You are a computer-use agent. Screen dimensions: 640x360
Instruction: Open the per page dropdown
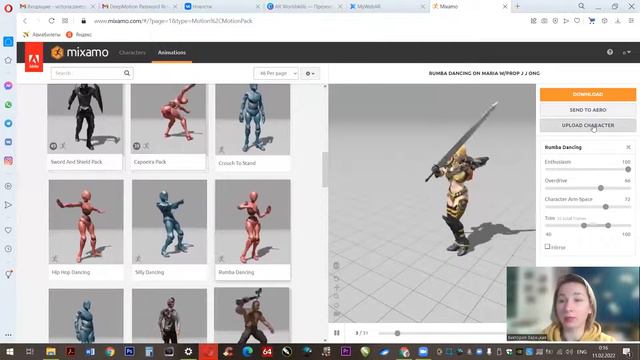coord(276,73)
